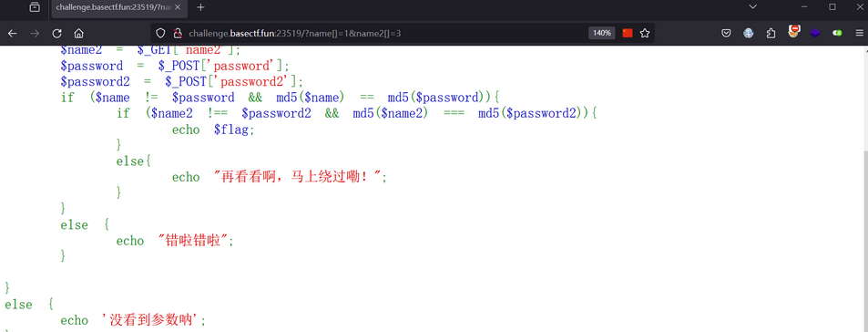This screenshot has height=332, width=868.
Task: Expand the list all tabs dropdown
Action: point(752,7)
